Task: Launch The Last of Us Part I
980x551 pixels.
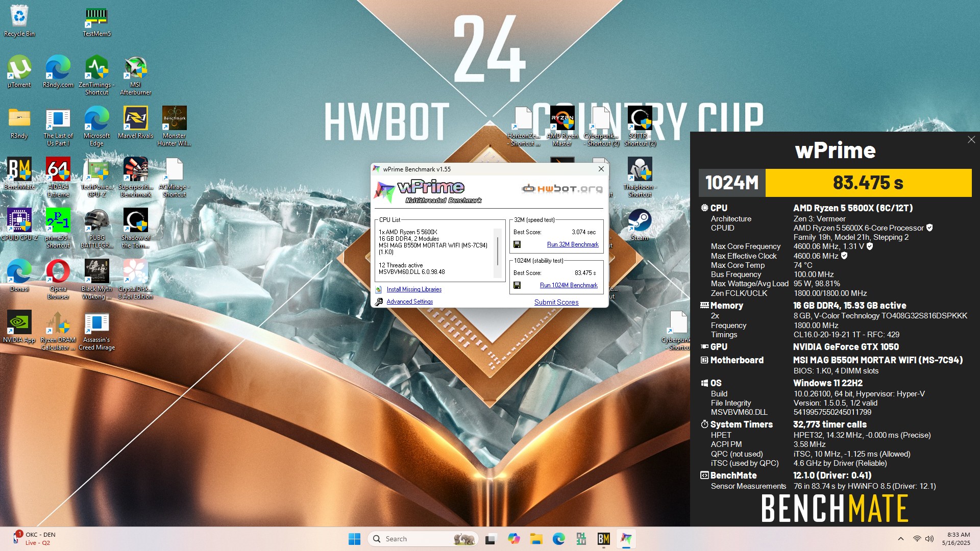Action: [x=58, y=127]
